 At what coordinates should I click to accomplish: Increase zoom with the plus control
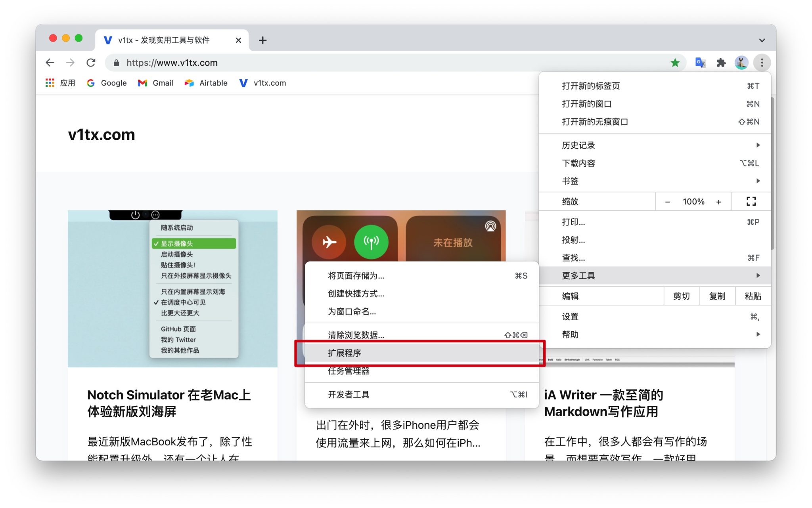click(719, 201)
